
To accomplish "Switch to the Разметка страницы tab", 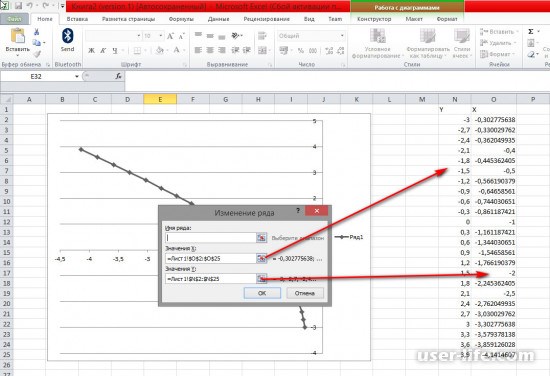I will pos(128,19).
